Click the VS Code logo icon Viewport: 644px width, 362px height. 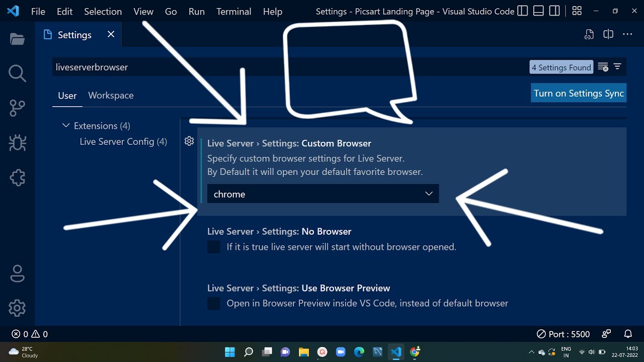(13, 11)
